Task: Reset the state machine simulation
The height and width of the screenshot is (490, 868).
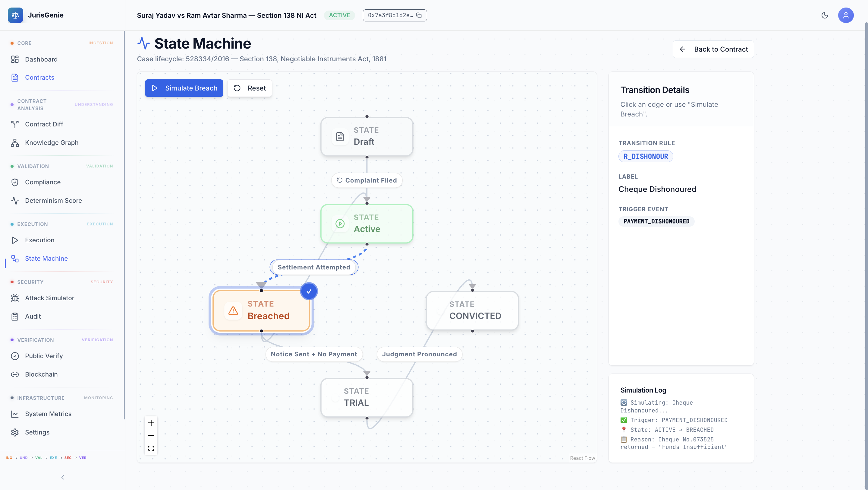Action: click(250, 88)
